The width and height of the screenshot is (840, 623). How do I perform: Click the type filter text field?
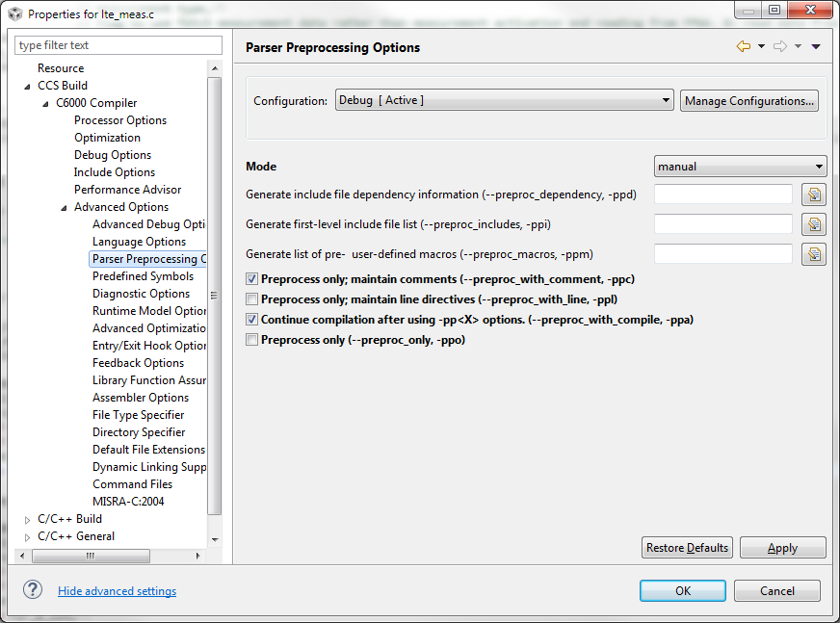point(118,45)
